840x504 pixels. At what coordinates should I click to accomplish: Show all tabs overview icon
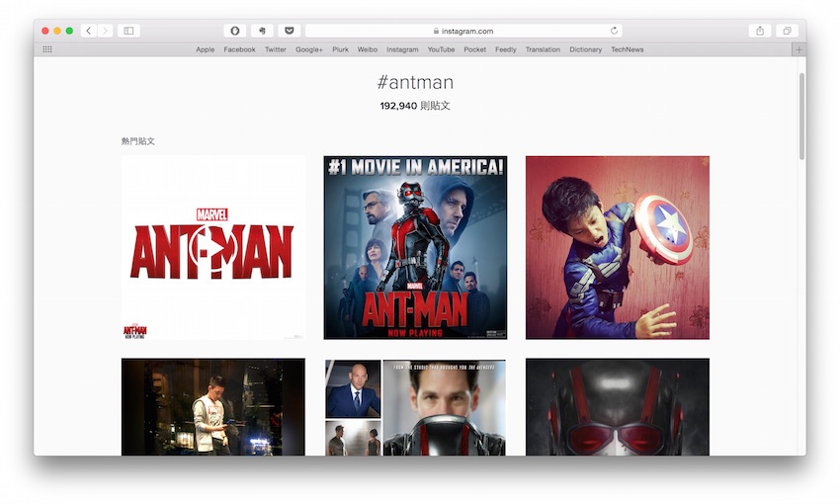pos(787,31)
